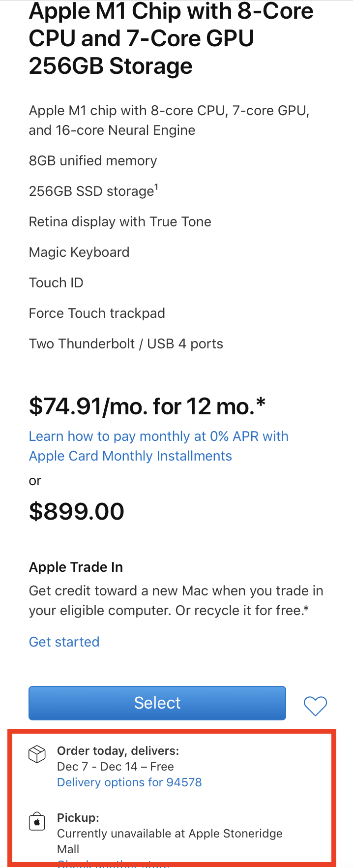The width and height of the screenshot is (353, 868).
Task: Click the 'Dec 7 - Dec 14 – Free' delivery dates
Action: (116, 767)
